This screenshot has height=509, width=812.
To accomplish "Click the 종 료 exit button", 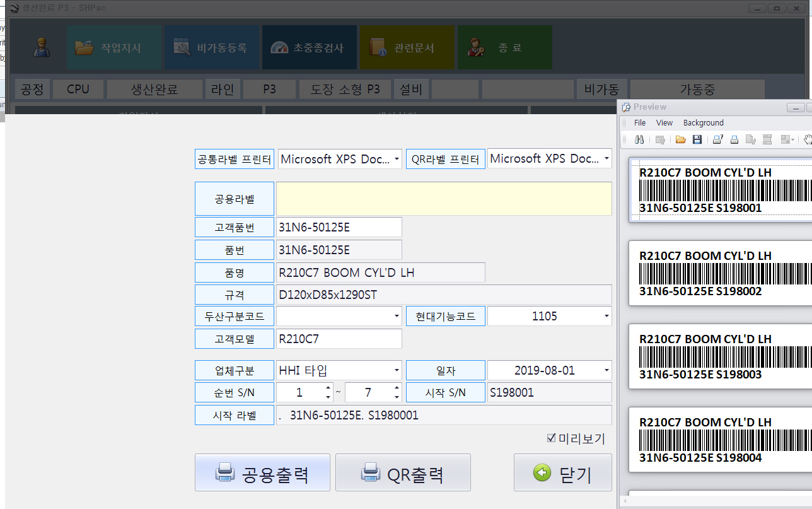I will (505, 47).
